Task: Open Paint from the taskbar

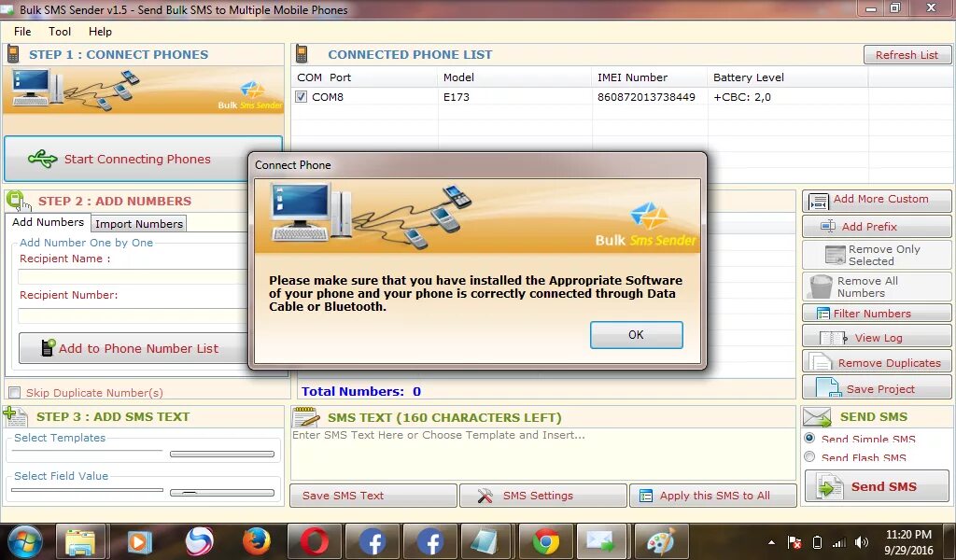Action: [661, 541]
